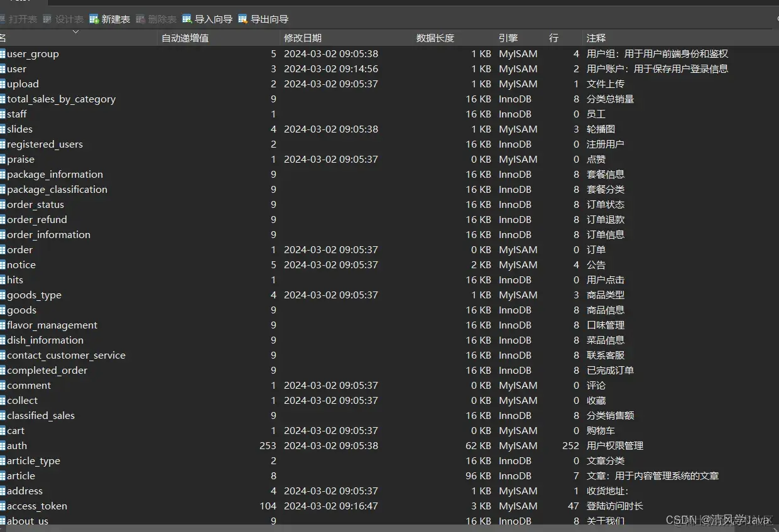The height and width of the screenshot is (532, 779).
Task: Click comment 口味管理
Action: click(606, 325)
